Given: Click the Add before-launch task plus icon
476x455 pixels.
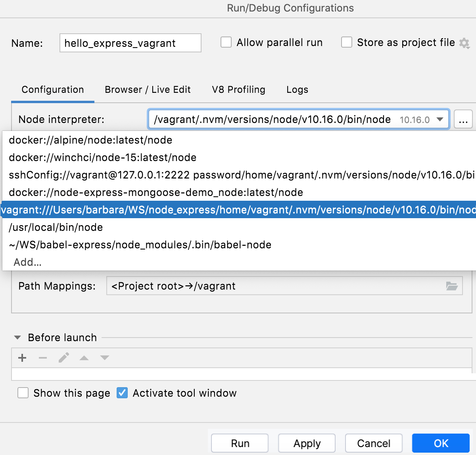Looking at the screenshot, I should [x=22, y=357].
